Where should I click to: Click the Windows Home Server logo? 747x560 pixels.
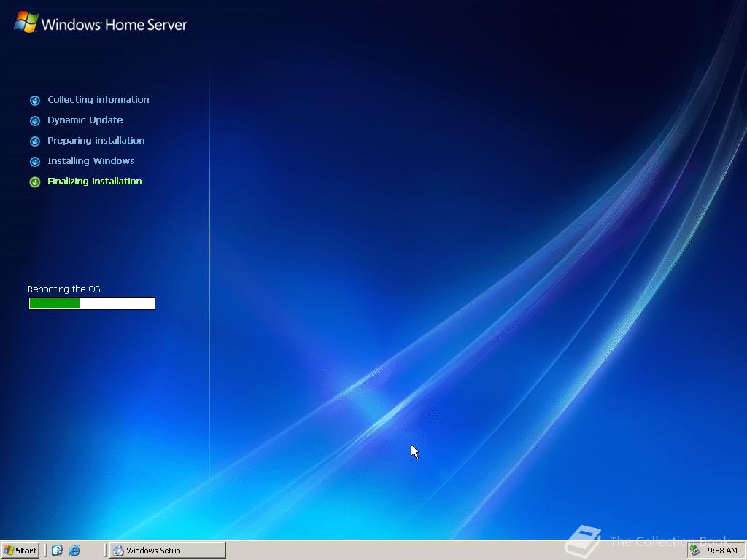tap(101, 23)
